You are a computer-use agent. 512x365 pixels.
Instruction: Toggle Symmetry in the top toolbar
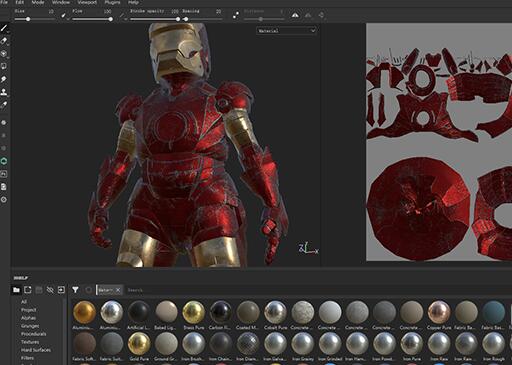[x=295, y=15]
